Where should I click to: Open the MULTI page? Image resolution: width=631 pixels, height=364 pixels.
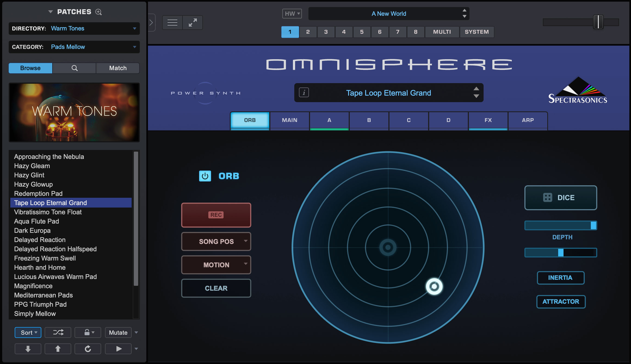point(442,32)
